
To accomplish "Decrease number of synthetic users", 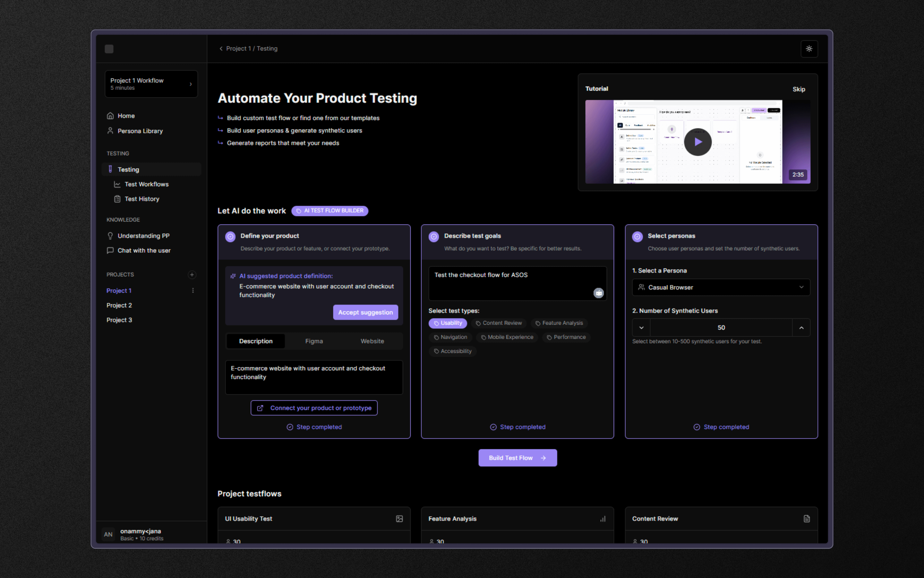I will tap(641, 328).
